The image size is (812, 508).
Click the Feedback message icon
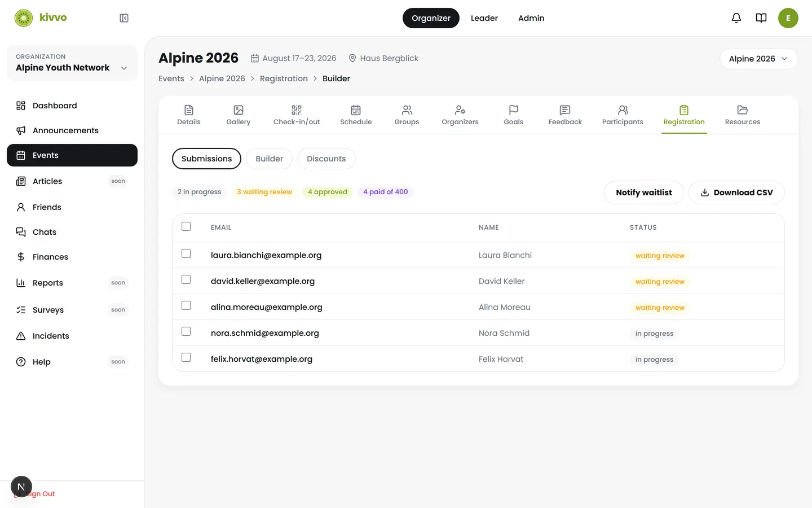pyautogui.click(x=565, y=110)
